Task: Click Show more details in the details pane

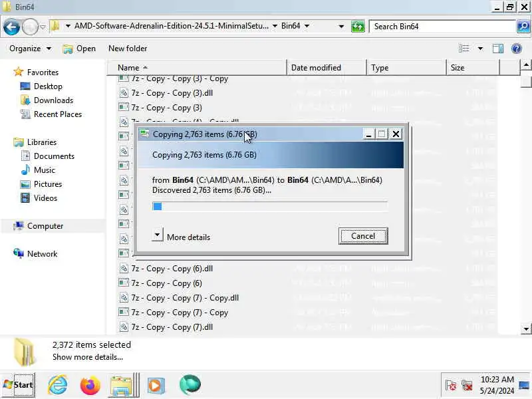Action: click(88, 357)
